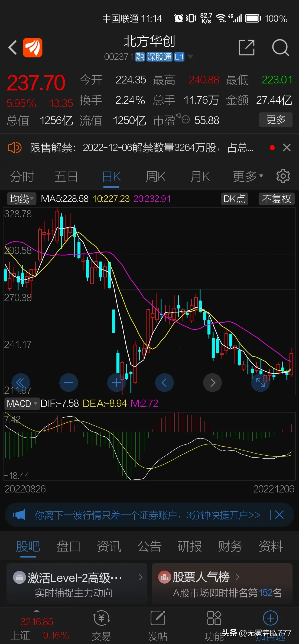The width and height of the screenshot is (299, 644).
Task: Tap the L1 level tag
Action: [x=179, y=57]
